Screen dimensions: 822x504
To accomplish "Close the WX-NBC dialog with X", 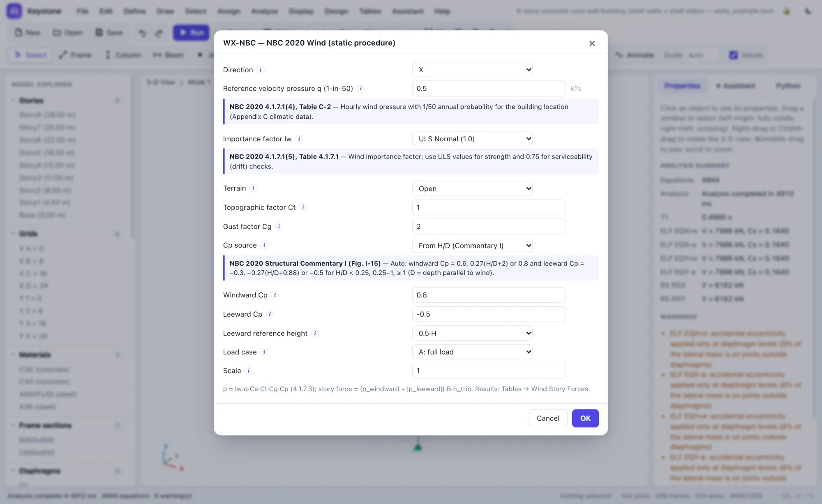I will pos(592,43).
